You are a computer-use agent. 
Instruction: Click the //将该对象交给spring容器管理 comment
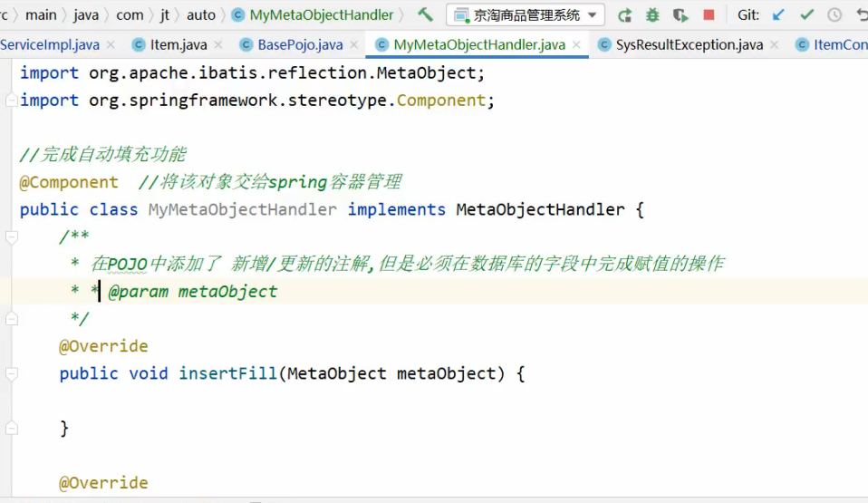click(270, 182)
